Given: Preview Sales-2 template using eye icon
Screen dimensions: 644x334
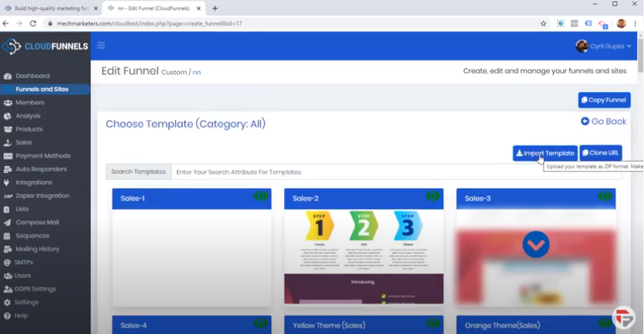Looking at the screenshot, I should pyautogui.click(x=433, y=197).
